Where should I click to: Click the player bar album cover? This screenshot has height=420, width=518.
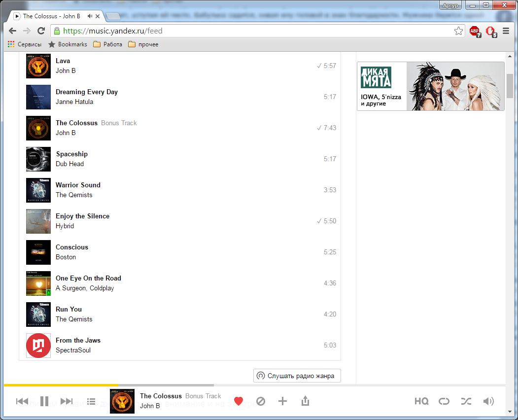(122, 401)
